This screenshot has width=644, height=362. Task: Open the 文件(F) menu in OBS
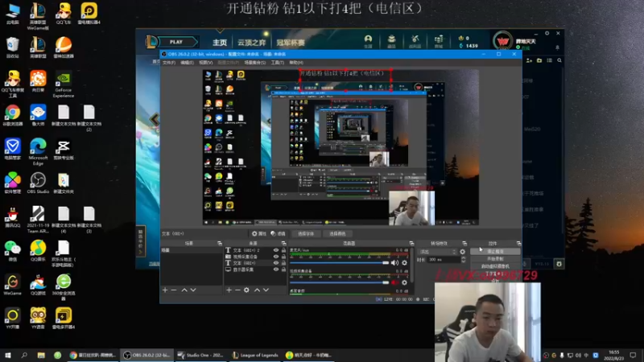pyautogui.click(x=169, y=63)
